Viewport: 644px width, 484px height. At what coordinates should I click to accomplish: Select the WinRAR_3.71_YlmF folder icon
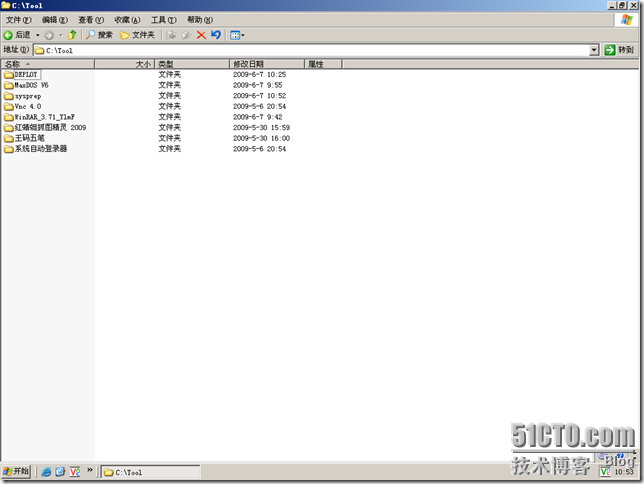coord(9,118)
